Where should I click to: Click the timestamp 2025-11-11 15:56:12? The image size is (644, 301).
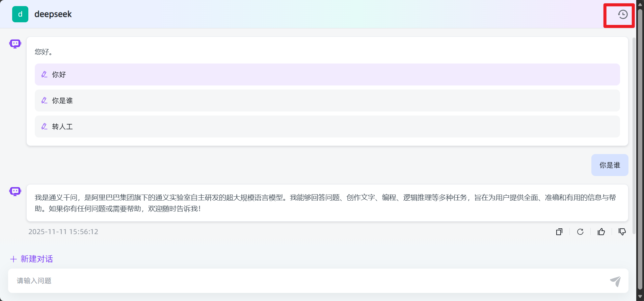[x=63, y=232]
